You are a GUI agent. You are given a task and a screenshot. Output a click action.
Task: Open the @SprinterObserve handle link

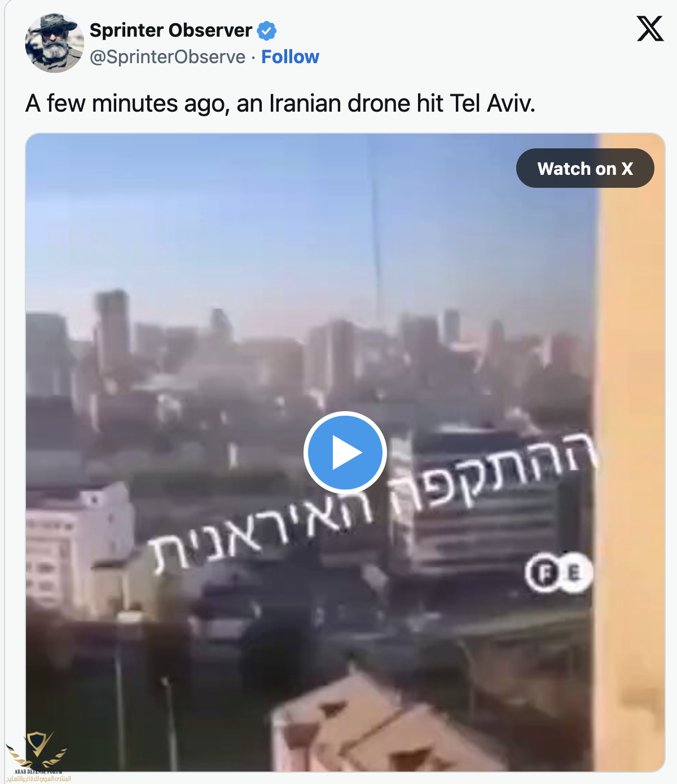pyautogui.click(x=168, y=57)
